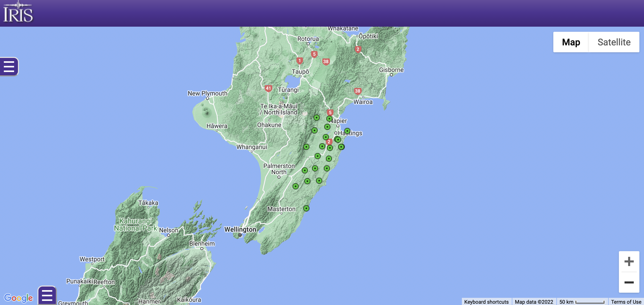The width and height of the screenshot is (644, 305).
Task: Open the bottom hamburger menu near Google logo
Action: [x=47, y=296]
